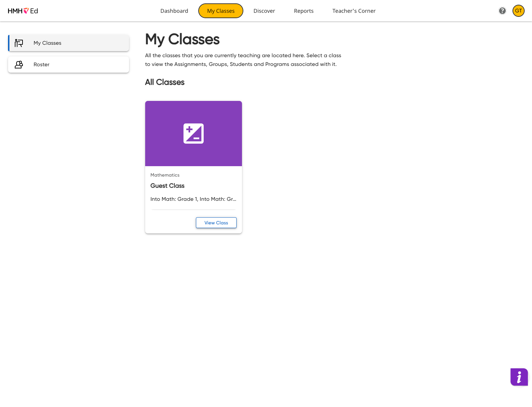Image resolution: width=532 pixels, height=407 pixels.
Task: Click the HMH Ed logo
Action: pos(23,11)
